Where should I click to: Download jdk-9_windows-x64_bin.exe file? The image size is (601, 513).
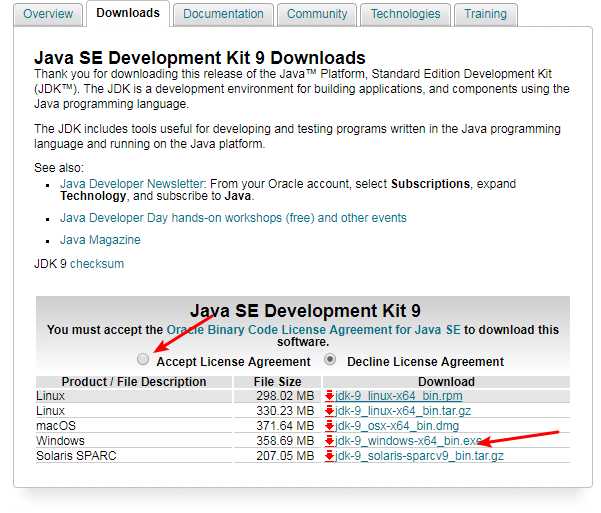[x=408, y=441]
